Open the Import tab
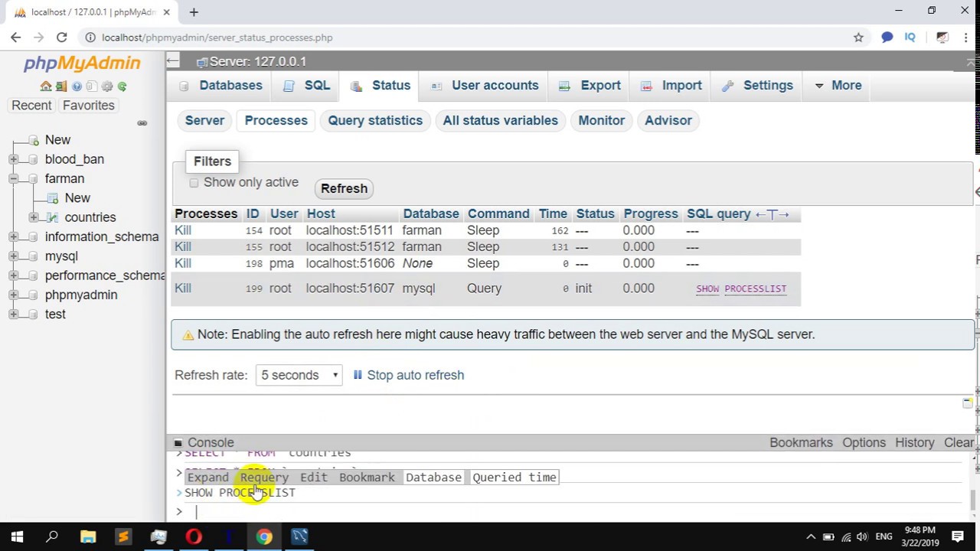 (x=671, y=86)
